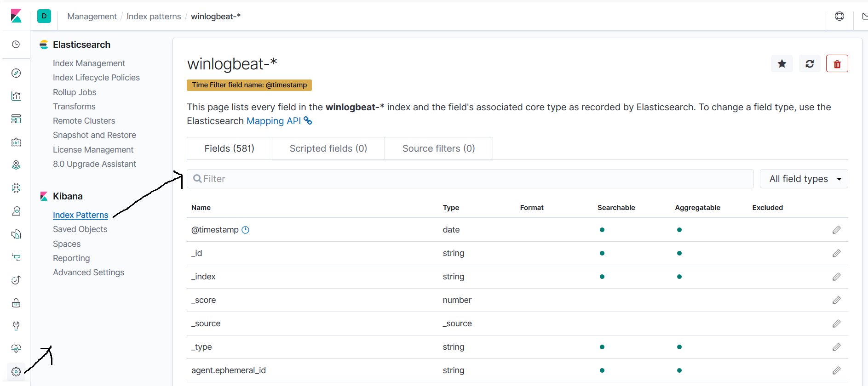Switch to Source filters (0) tab

(439, 148)
